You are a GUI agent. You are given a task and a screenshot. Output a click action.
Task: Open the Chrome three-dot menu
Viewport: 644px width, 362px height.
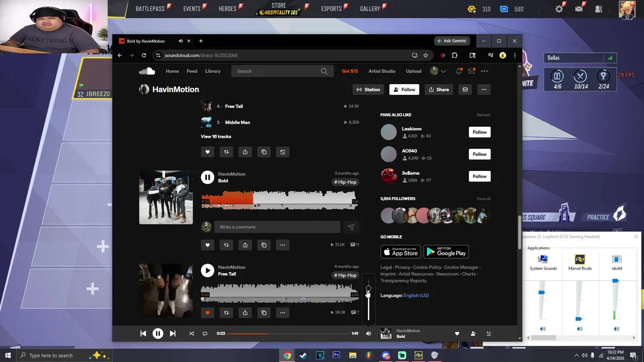coord(514,55)
